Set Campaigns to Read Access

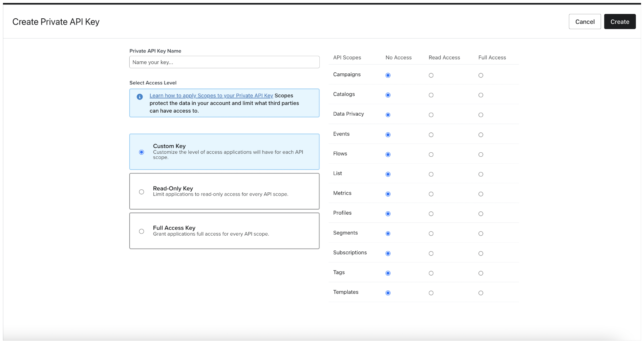(x=431, y=76)
